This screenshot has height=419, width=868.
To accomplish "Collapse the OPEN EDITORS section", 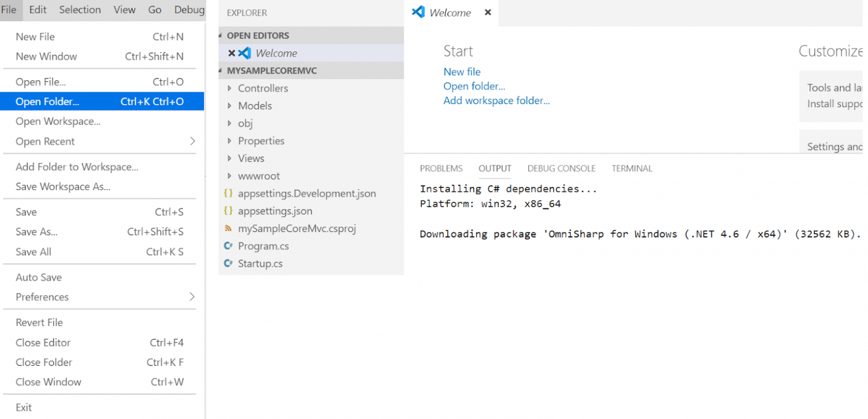I will click(x=222, y=35).
